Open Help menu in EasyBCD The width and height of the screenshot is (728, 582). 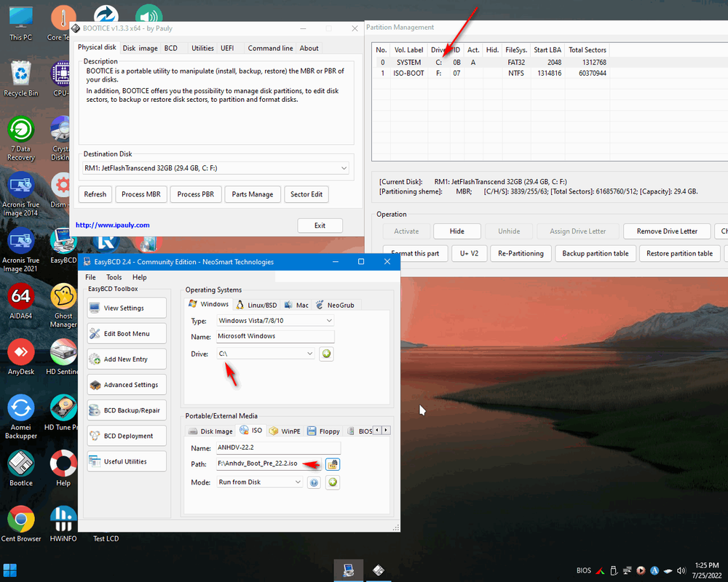[x=139, y=277]
